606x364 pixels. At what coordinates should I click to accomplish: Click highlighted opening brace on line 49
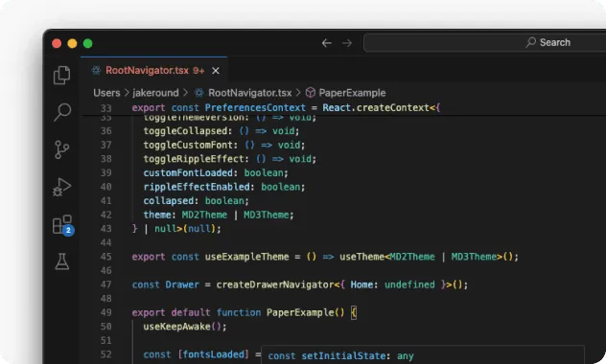tap(354, 312)
